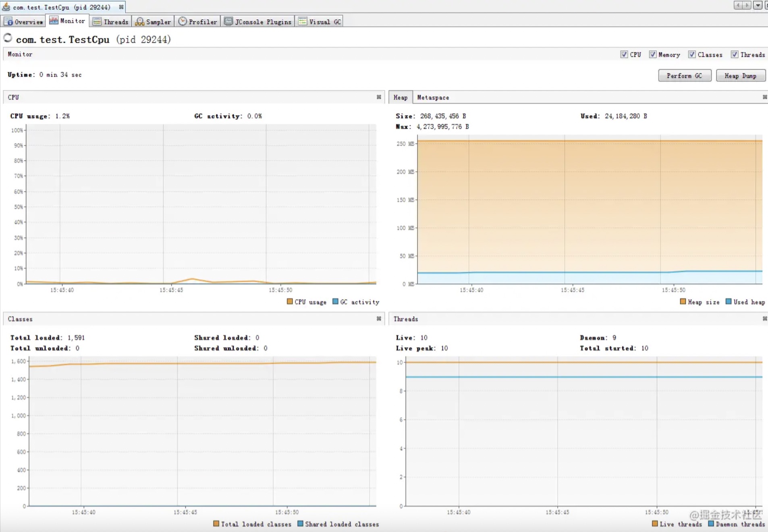Select the Monitor tab
Image resolution: width=768 pixels, height=532 pixels.
(67, 21)
